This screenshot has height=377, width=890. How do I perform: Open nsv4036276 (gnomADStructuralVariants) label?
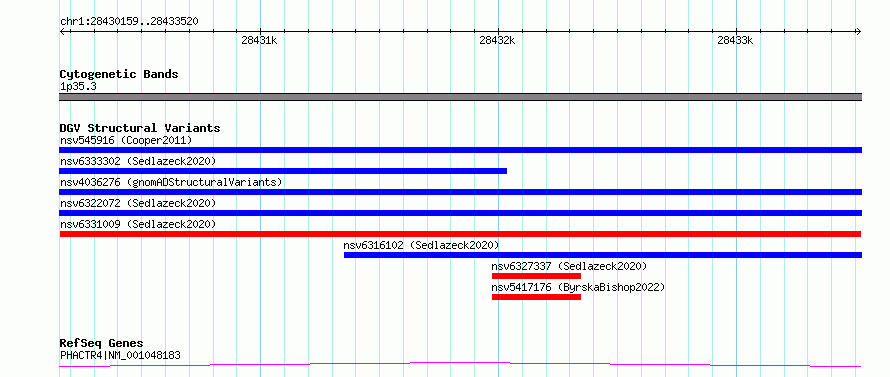171,182
